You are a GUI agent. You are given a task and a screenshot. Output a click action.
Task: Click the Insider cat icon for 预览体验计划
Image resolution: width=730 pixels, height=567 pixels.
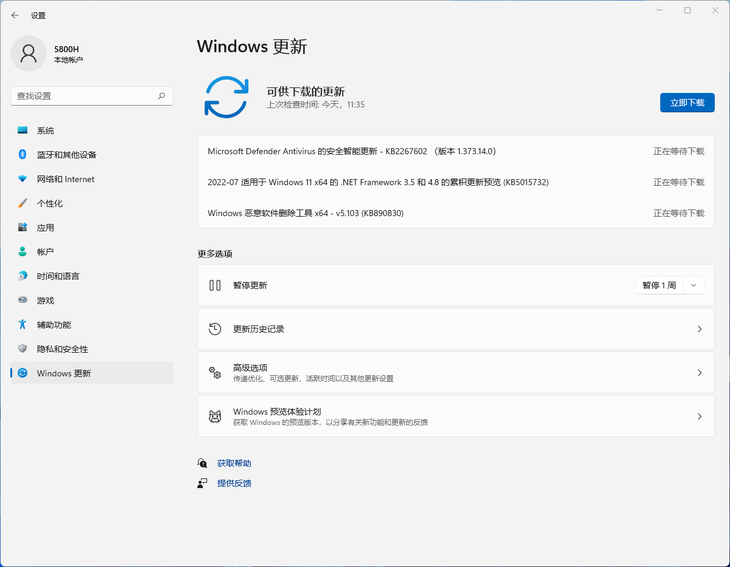[x=215, y=416]
